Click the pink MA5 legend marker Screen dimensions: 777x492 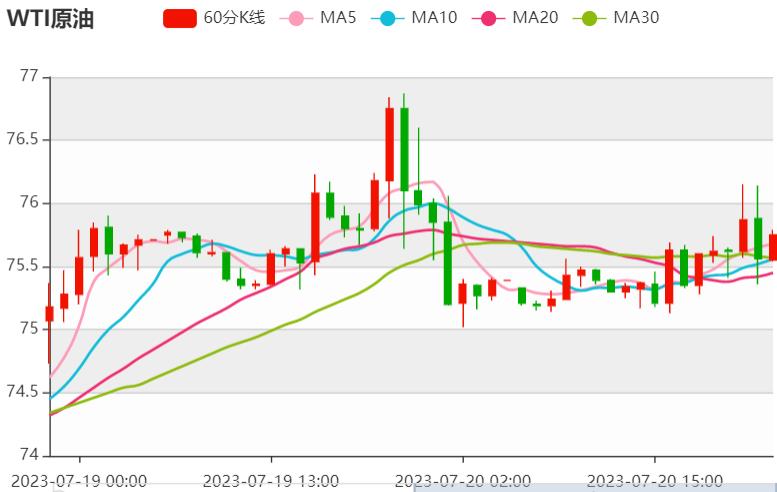pos(296,19)
